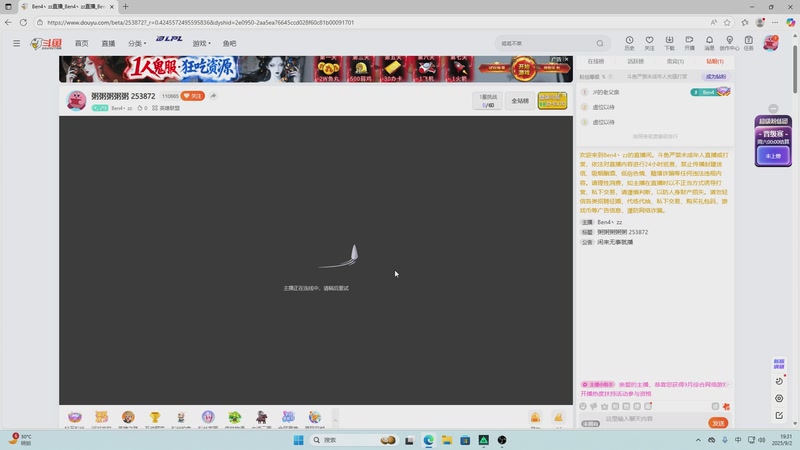
Task: Open the 鱼吧 navigation item
Action: [x=230, y=43]
